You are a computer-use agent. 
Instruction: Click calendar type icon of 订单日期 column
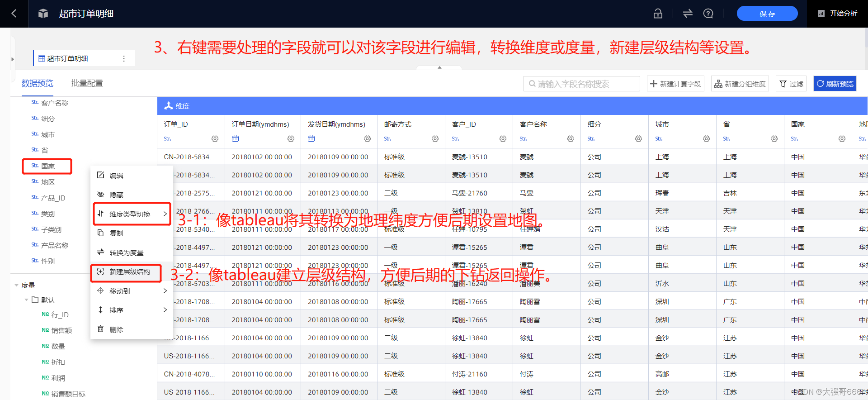pyautogui.click(x=235, y=139)
